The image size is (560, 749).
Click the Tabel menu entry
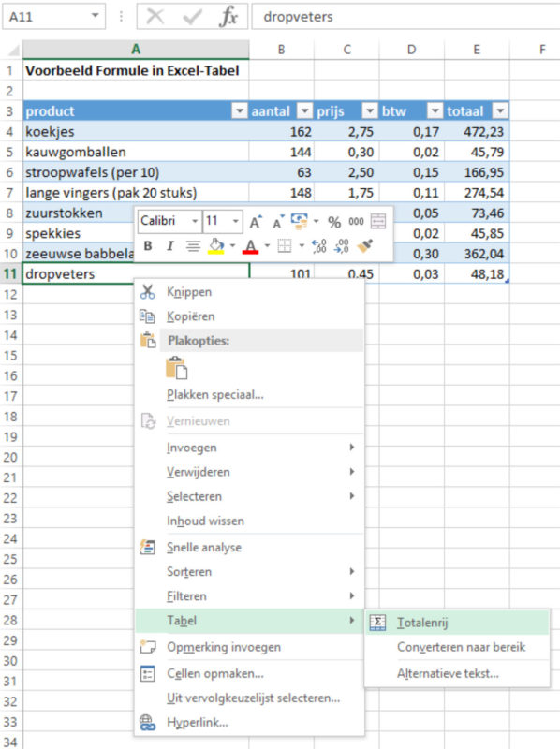pyautogui.click(x=248, y=621)
